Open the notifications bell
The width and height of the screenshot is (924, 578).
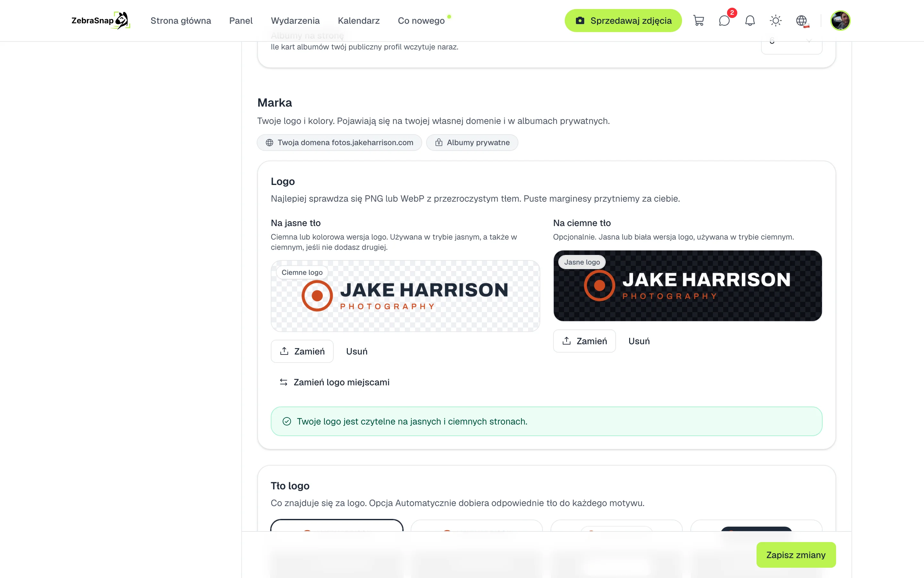(750, 21)
